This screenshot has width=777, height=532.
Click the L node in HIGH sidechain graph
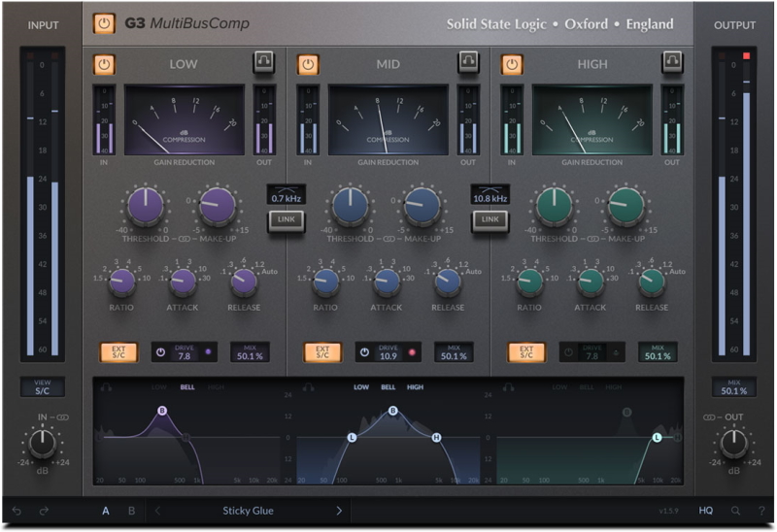[x=658, y=438]
